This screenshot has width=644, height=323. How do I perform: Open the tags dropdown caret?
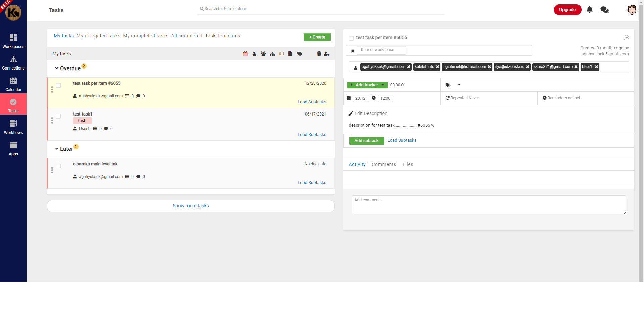coord(459,85)
